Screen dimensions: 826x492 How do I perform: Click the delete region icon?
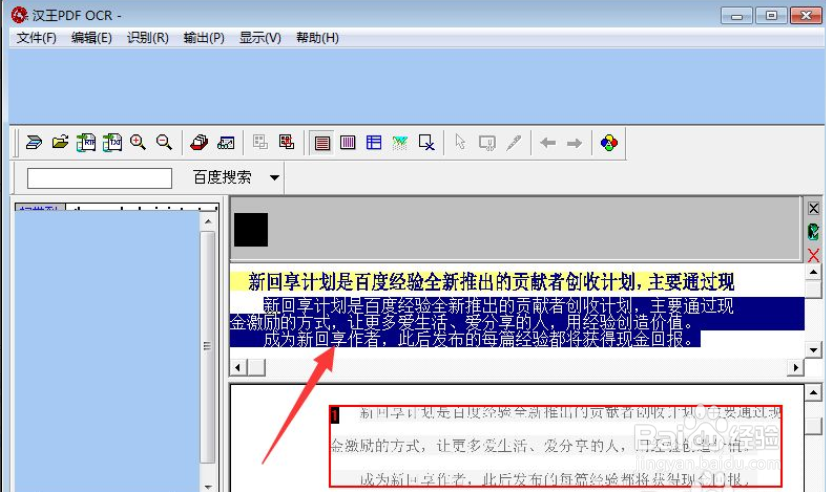426,142
